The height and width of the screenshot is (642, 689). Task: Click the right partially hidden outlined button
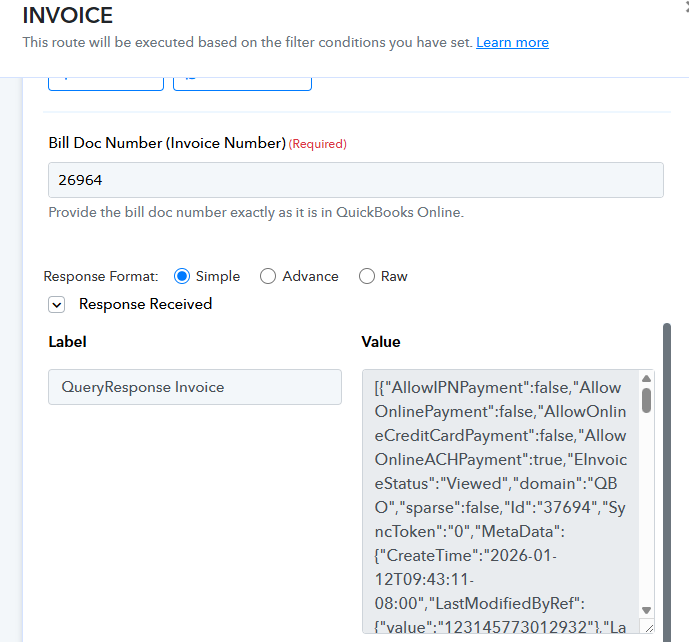[242, 83]
